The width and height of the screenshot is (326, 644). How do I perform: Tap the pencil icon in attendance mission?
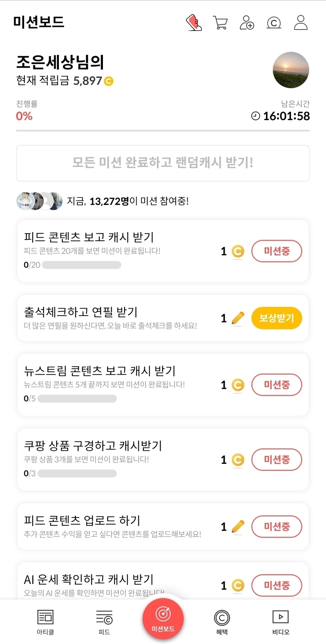[238, 318]
